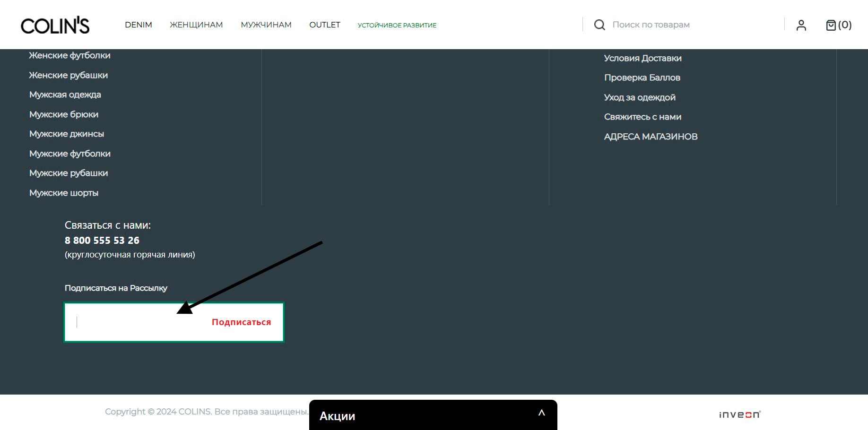
Task: Open the Мужские джинсы link
Action: (x=67, y=134)
